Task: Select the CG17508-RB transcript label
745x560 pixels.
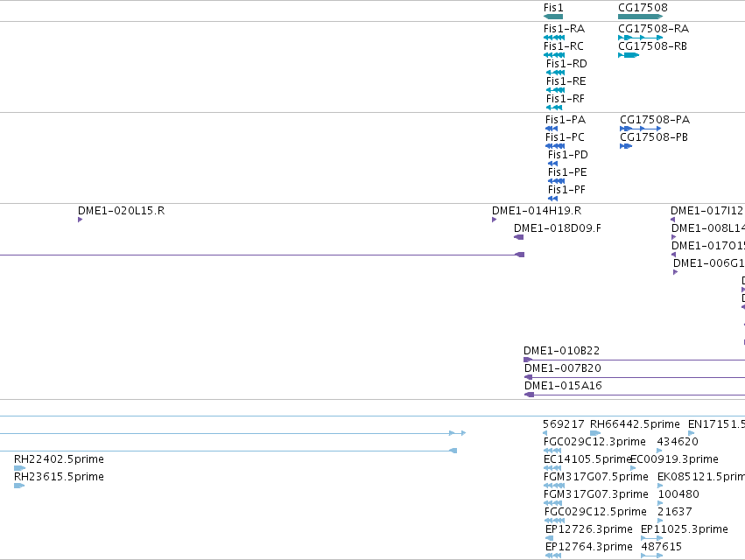Action: point(652,46)
